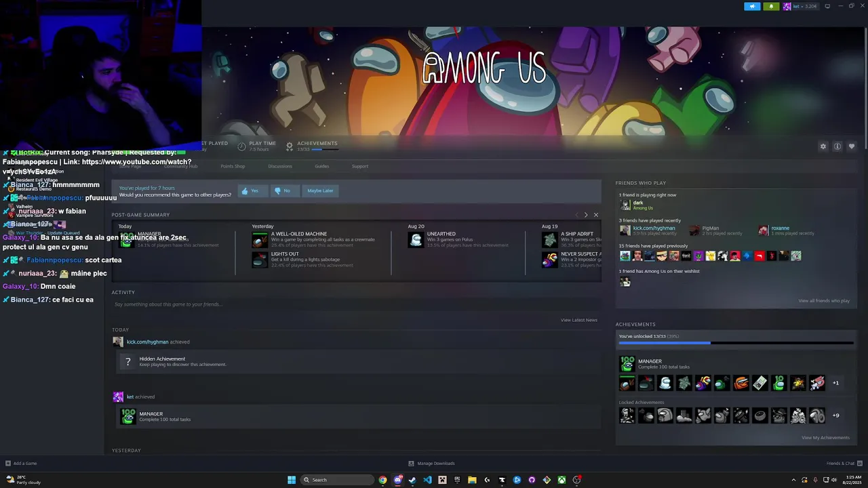This screenshot has height=488, width=868.
Task: Expand +9 more locked achievements
Action: point(836,415)
